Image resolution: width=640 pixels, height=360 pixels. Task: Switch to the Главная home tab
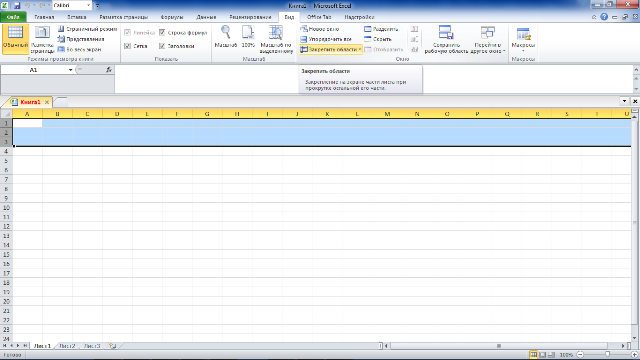44,17
